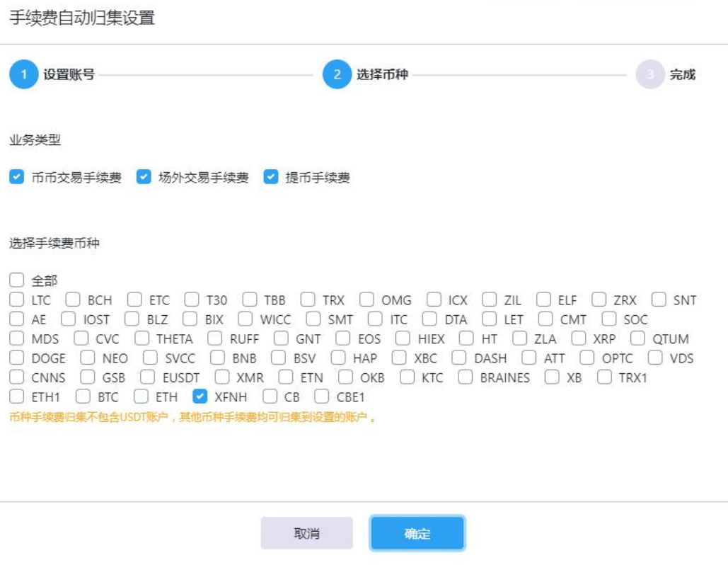
Task: Check the CVC currency checkbox
Action: (81, 338)
